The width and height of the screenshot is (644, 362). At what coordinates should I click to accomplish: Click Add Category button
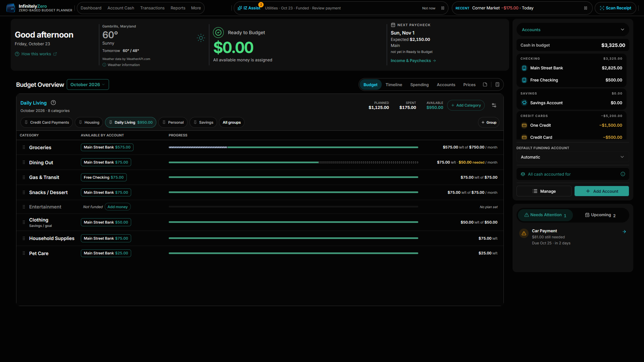[x=466, y=105]
